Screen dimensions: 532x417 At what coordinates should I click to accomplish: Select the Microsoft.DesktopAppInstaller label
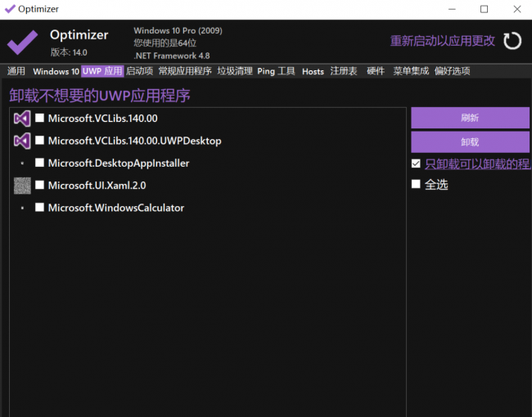(x=119, y=163)
